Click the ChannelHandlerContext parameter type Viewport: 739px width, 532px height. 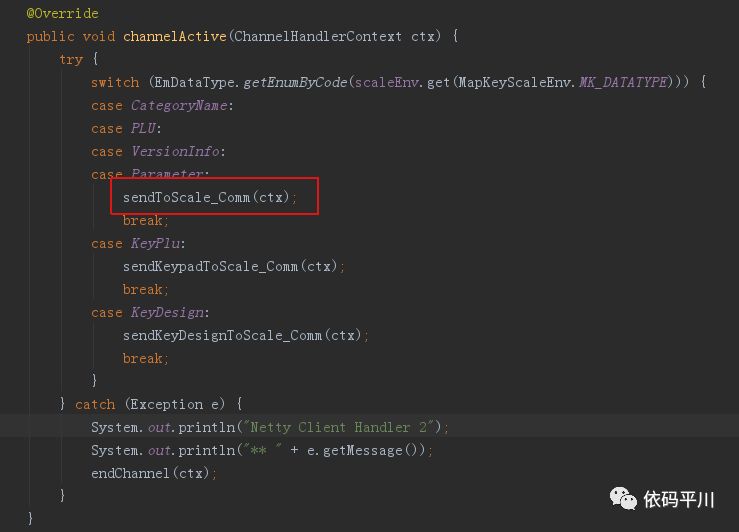(318, 36)
